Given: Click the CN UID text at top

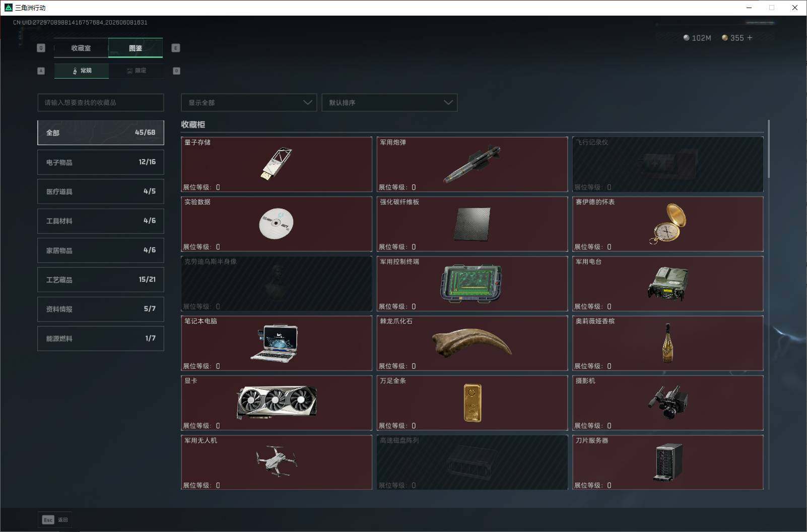Looking at the screenshot, I should 80,22.
